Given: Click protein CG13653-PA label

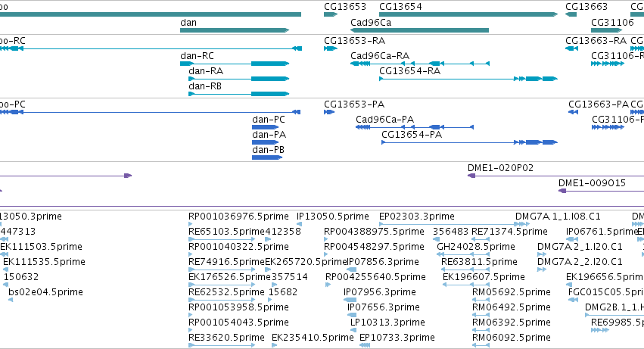Looking at the screenshot, I should click(354, 104).
